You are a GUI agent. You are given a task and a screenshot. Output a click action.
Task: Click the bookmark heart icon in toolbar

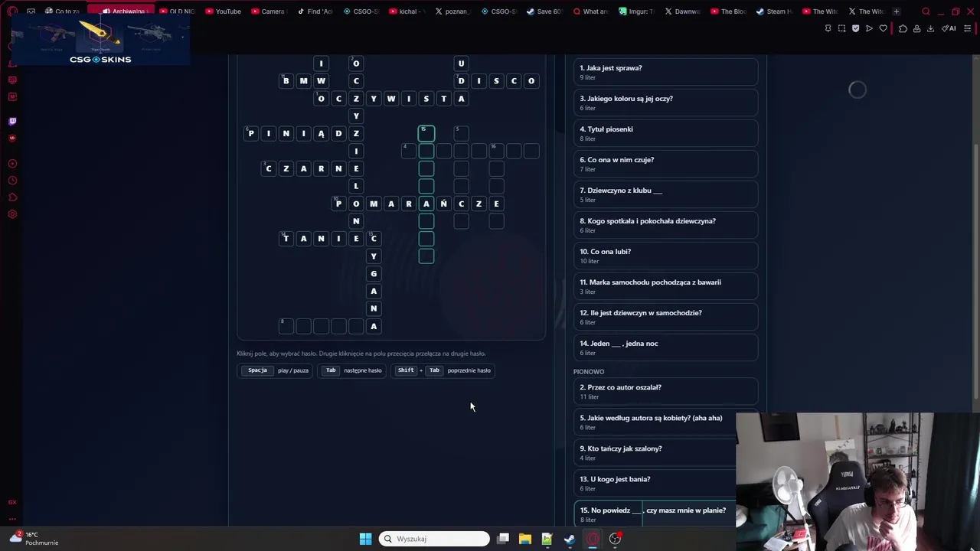883,28
